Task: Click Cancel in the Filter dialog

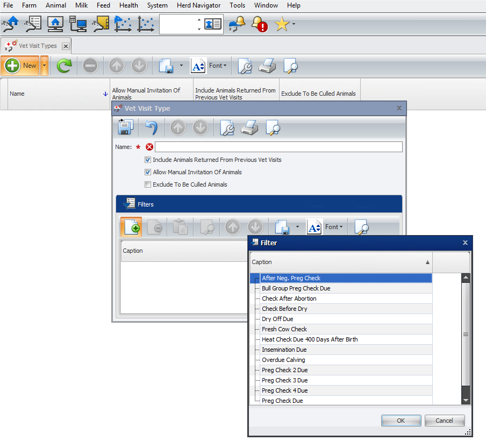Action: pyautogui.click(x=444, y=421)
